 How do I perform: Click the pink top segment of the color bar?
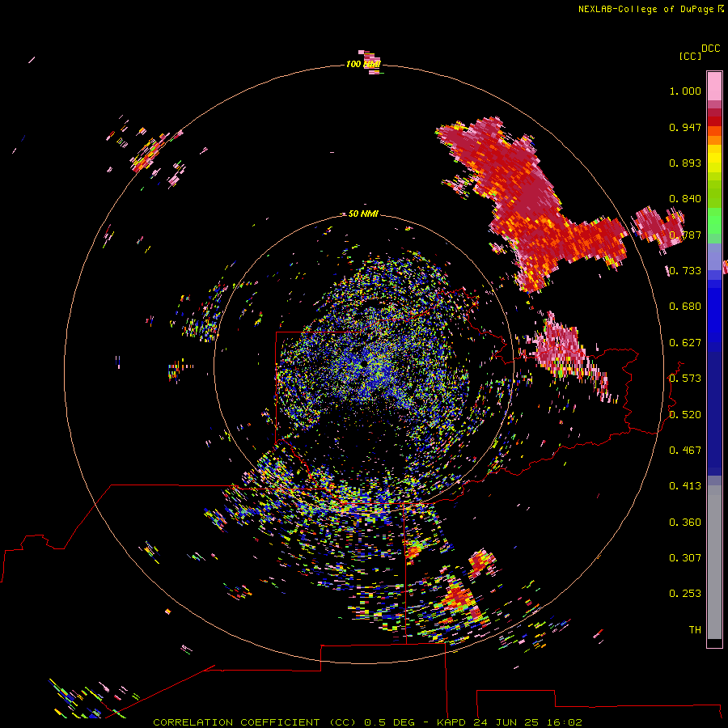point(714,86)
